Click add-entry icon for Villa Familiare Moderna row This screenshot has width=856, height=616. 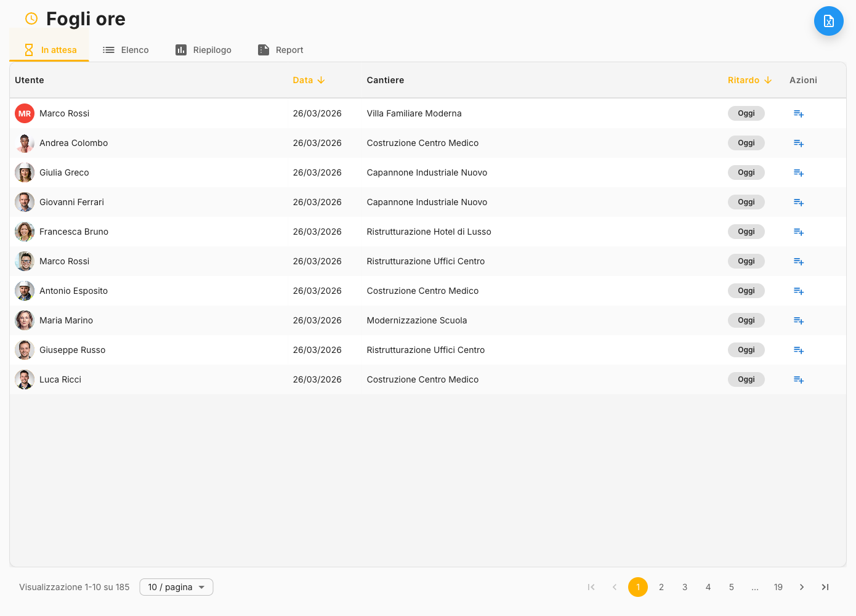[799, 113]
